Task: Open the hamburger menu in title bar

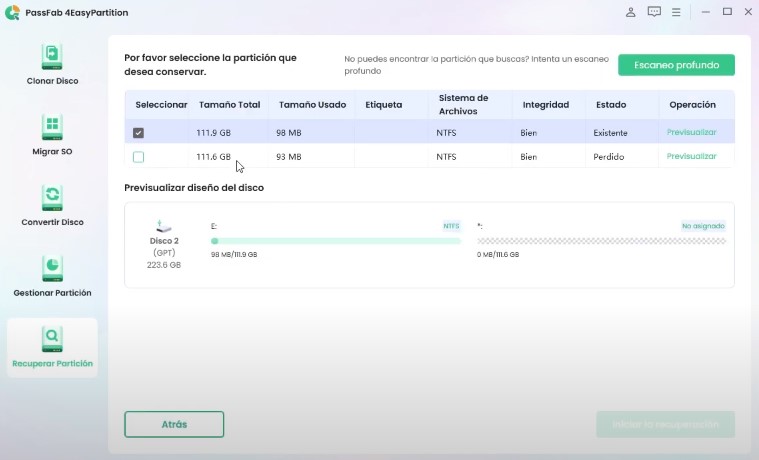Action: click(x=677, y=12)
